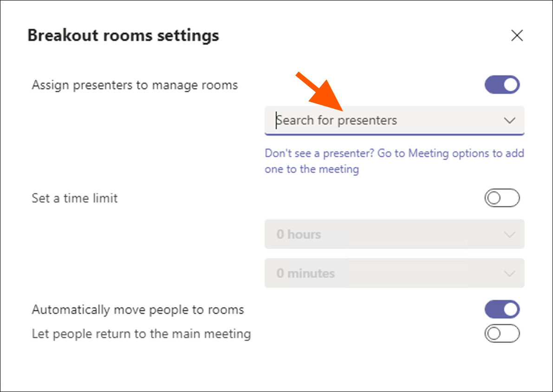Close the Breakout rooms settings dialog
Screen dimensions: 553x392
(517, 36)
